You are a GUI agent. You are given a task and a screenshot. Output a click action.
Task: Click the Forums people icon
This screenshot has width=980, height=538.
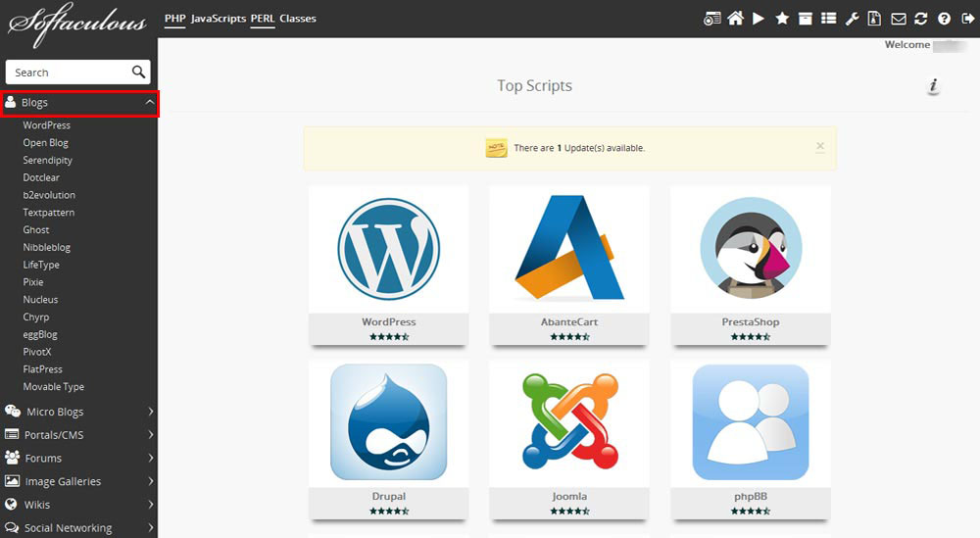pyautogui.click(x=12, y=458)
